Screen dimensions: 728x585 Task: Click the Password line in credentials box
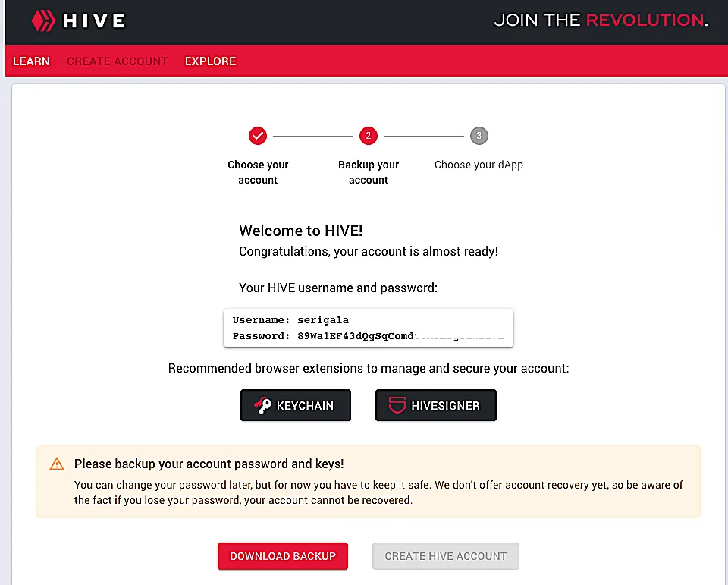click(x=368, y=336)
